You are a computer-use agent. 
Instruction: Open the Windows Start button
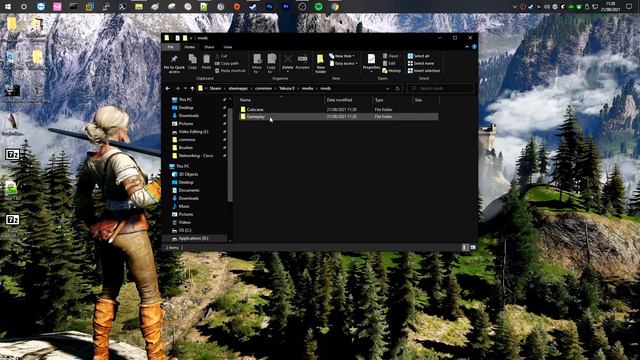coord(8,7)
